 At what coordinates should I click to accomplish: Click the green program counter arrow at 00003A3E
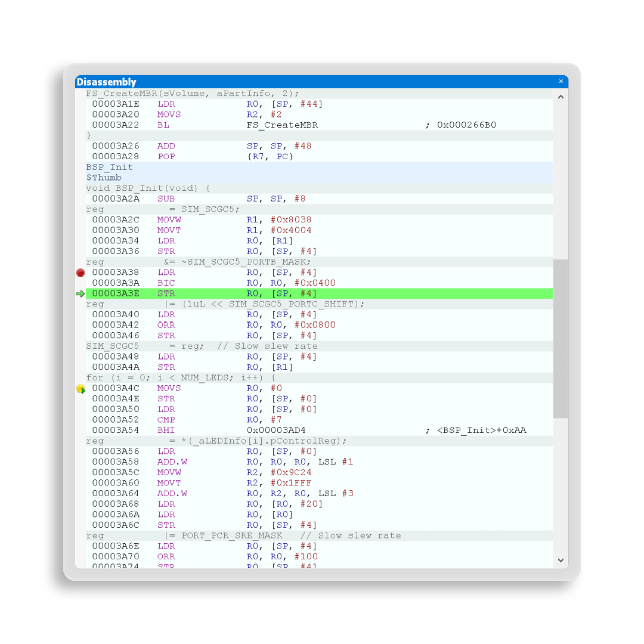click(80, 294)
